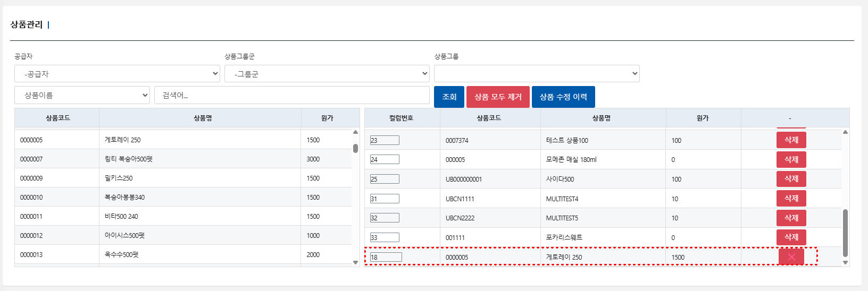Click the right table scrollbar thumb
The width and height of the screenshot is (868, 291).
point(845,233)
